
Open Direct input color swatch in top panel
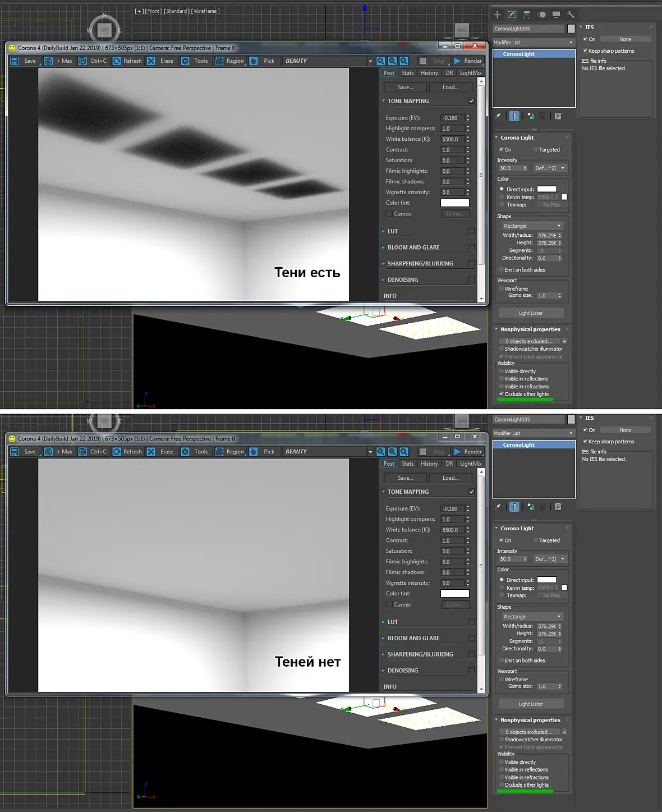[547, 189]
